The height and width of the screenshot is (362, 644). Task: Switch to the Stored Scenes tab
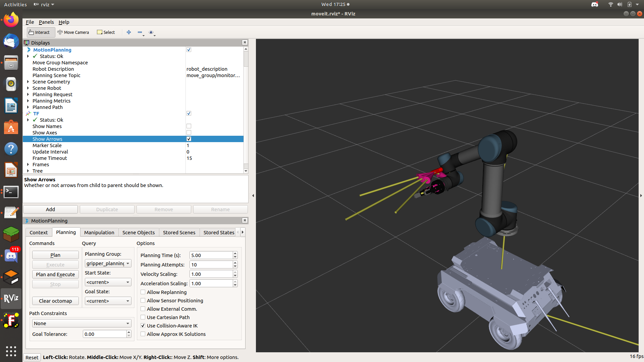(x=179, y=232)
